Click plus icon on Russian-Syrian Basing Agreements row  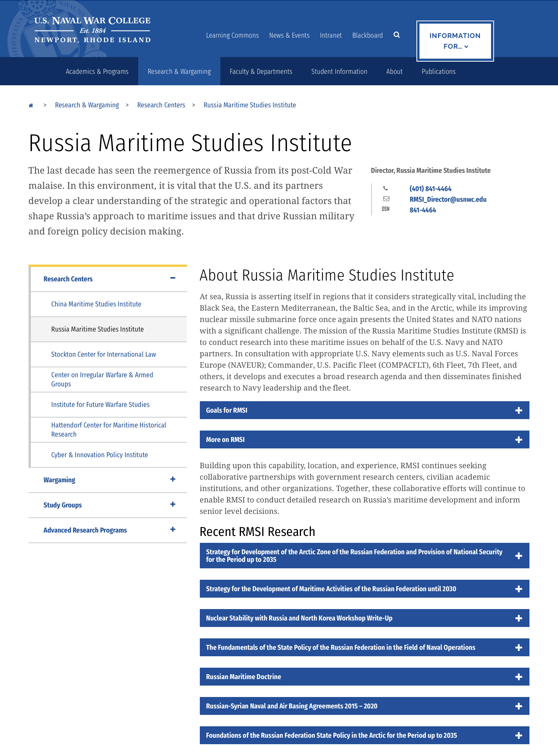(x=518, y=706)
